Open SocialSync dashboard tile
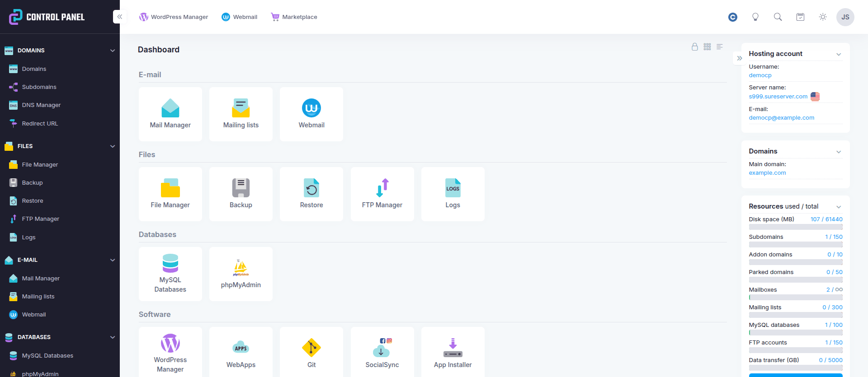 tap(382, 352)
